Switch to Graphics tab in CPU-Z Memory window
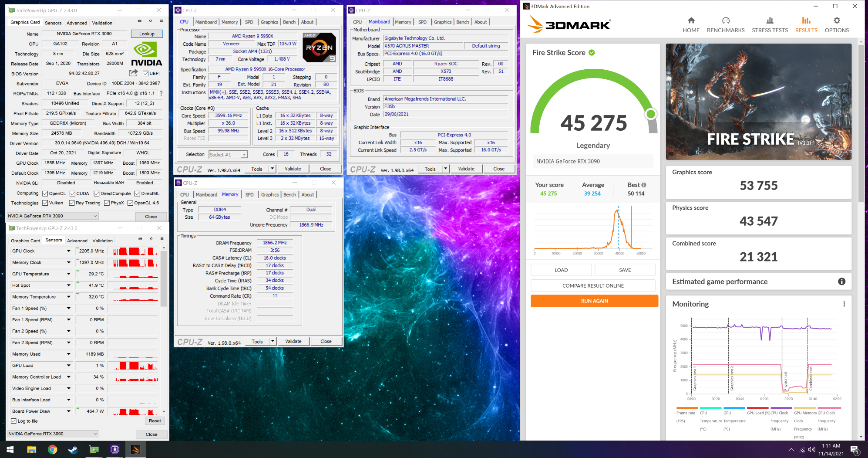 click(270, 195)
